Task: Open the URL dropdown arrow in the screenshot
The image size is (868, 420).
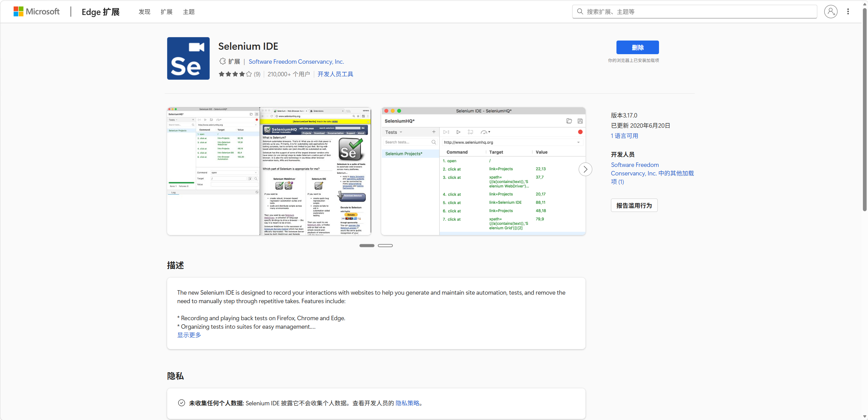Action: [578, 142]
